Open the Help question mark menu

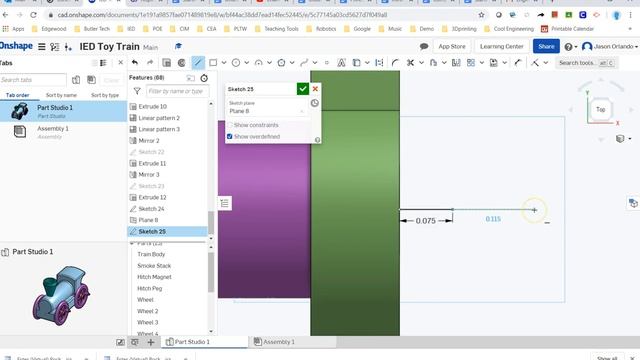click(x=570, y=47)
